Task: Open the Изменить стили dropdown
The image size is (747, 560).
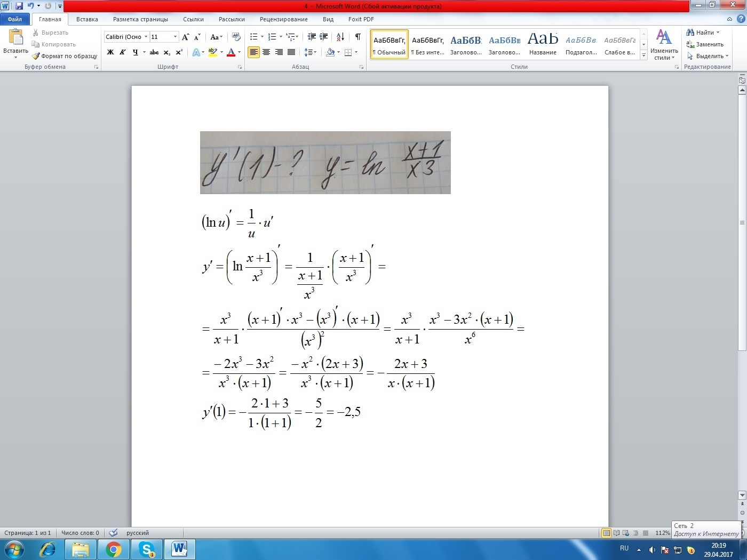Action: tap(664, 45)
